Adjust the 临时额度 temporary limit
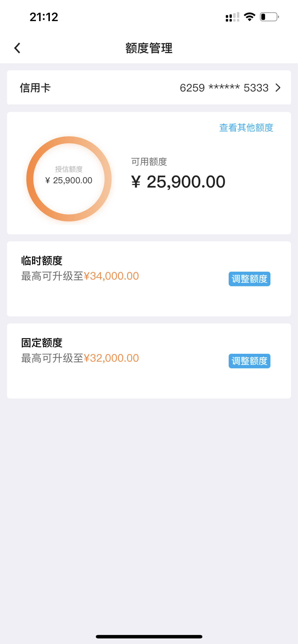 (250, 279)
